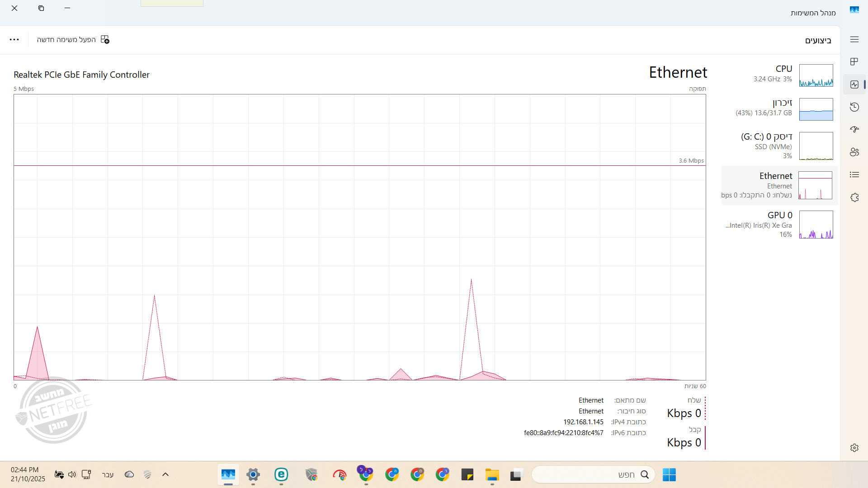Open the App history sidebar icon
Image resolution: width=868 pixels, height=488 pixels.
(854, 107)
